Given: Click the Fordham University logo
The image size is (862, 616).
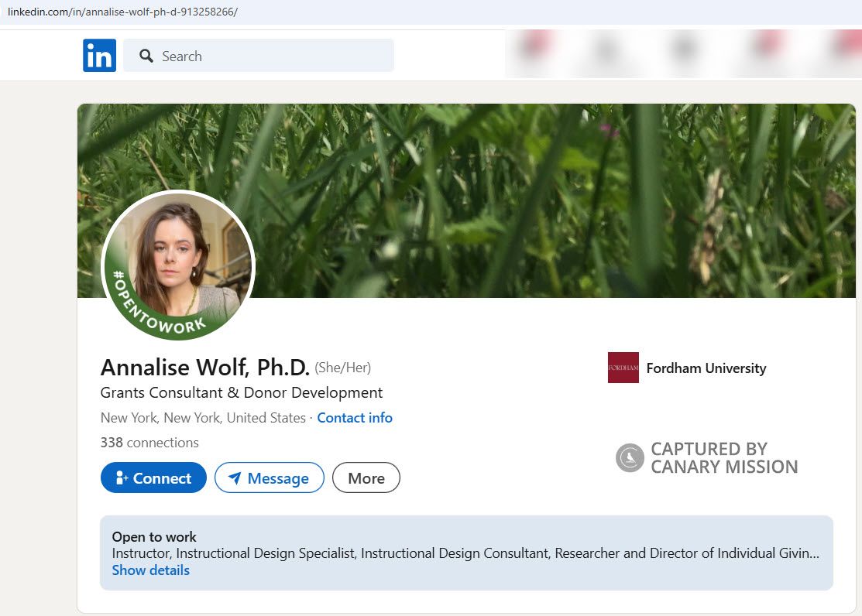Looking at the screenshot, I should point(623,368).
